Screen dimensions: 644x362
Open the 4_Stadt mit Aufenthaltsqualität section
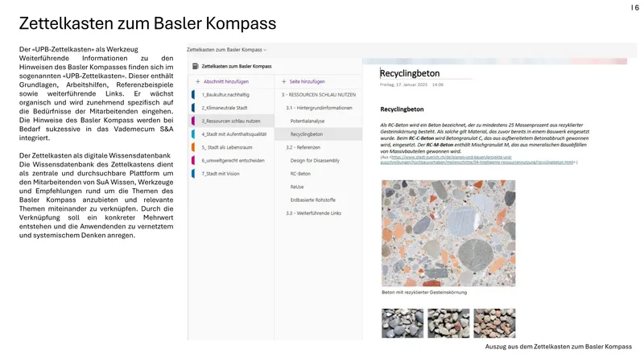(x=233, y=134)
